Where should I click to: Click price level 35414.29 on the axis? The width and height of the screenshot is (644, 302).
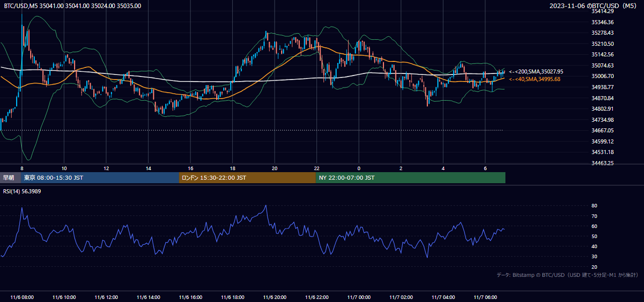(x=603, y=11)
